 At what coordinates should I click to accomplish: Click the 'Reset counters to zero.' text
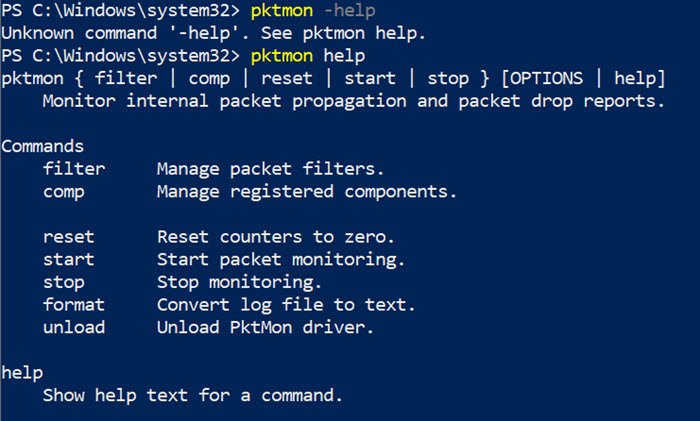pyautogui.click(x=275, y=237)
